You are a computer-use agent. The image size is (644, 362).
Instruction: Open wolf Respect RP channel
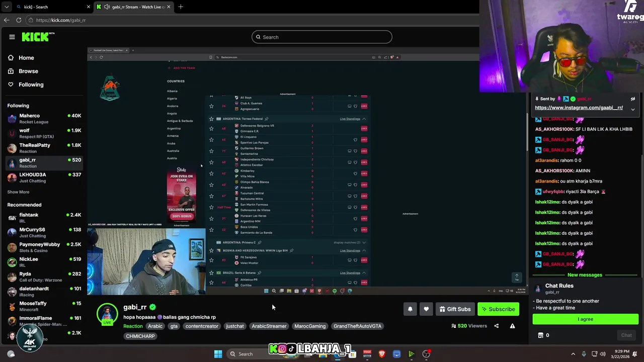click(44, 133)
